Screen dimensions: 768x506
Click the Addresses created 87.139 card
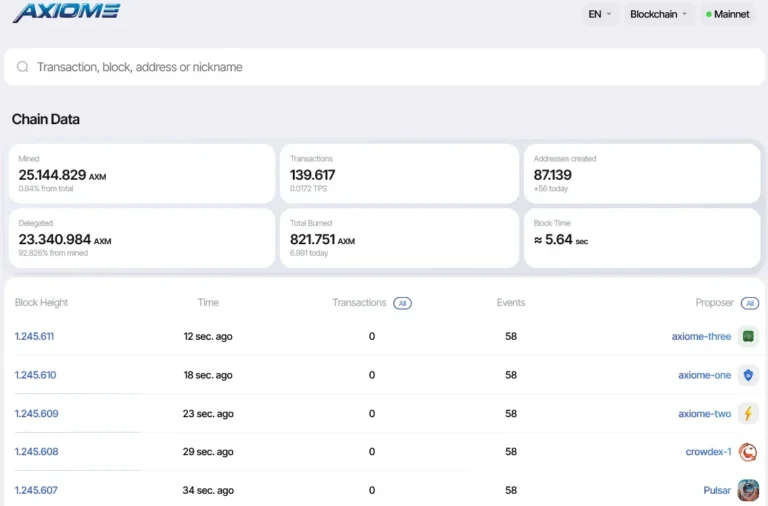tap(642, 173)
